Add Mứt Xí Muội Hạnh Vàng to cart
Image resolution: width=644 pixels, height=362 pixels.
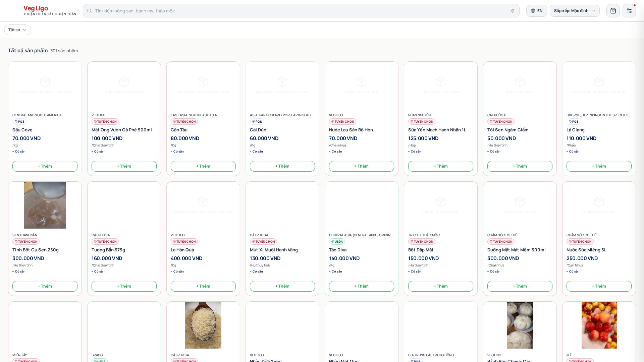(x=282, y=286)
